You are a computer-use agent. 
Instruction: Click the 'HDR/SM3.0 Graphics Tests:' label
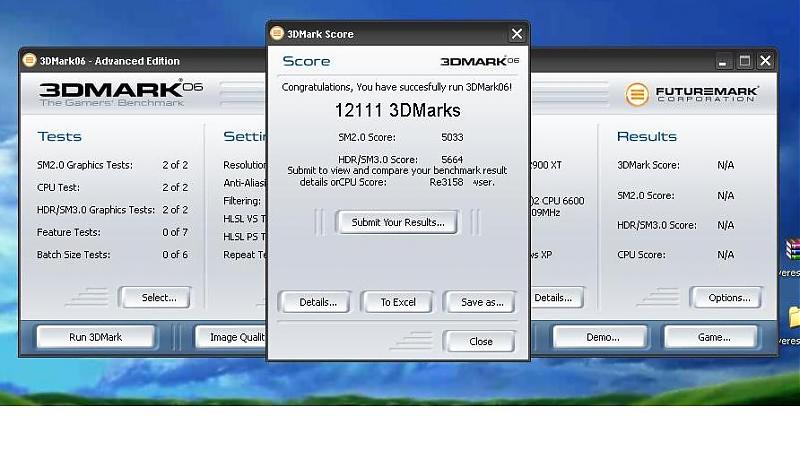coord(95,210)
